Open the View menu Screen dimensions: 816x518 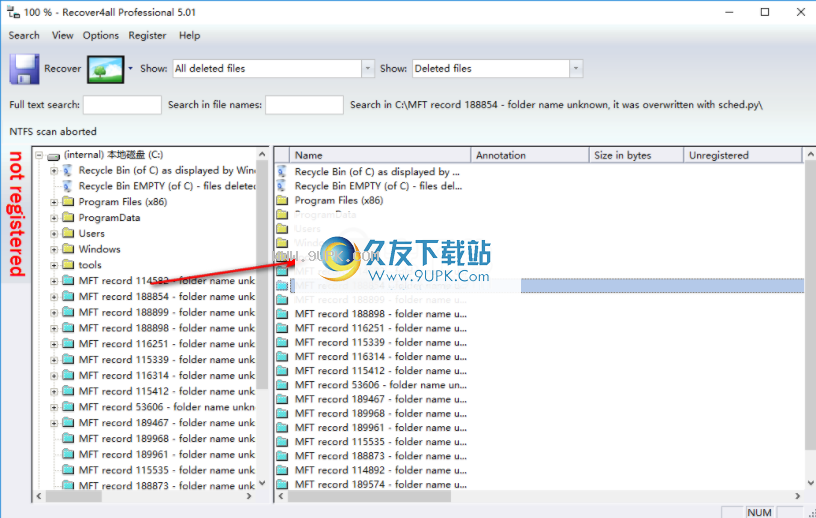pyautogui.click(x=62, y=35)
